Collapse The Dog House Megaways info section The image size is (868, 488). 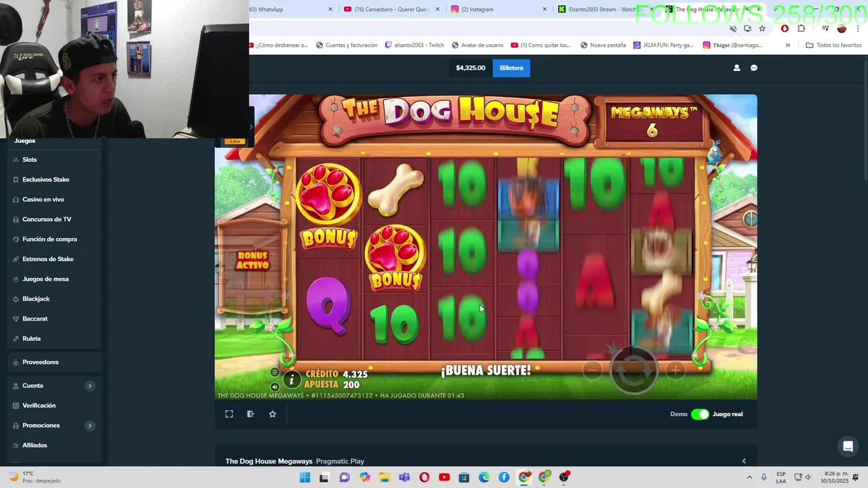coord(744,461)
